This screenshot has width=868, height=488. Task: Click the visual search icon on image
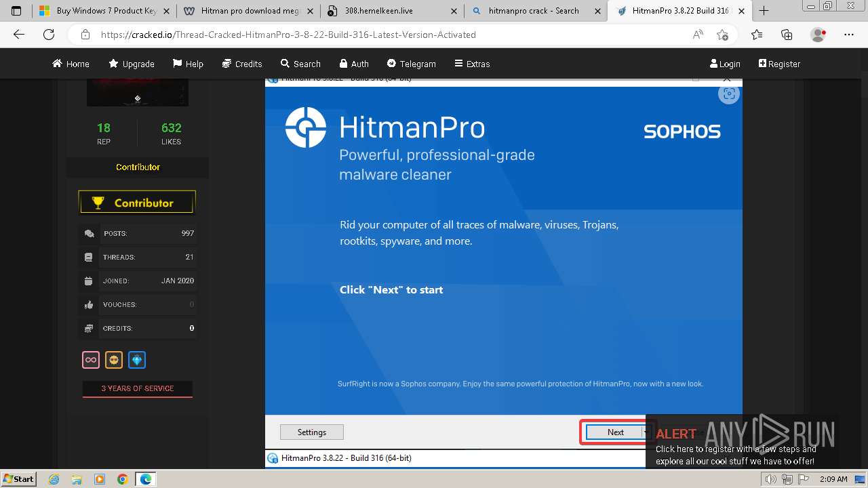point(729,95)
